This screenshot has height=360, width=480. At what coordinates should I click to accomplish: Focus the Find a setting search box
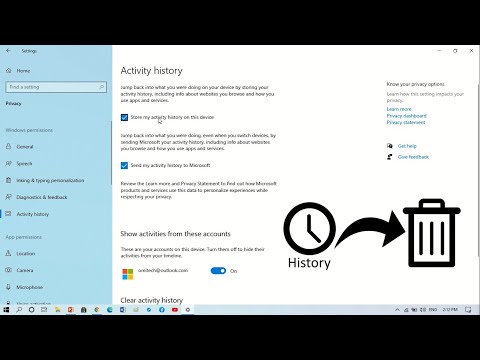click(56, 87)
